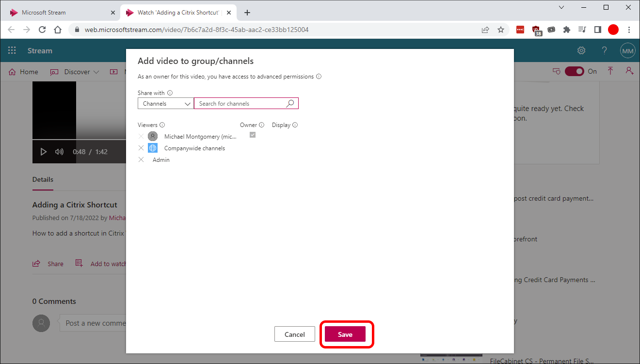Click the magnifier icon in channel search

[x=290, y=103]
